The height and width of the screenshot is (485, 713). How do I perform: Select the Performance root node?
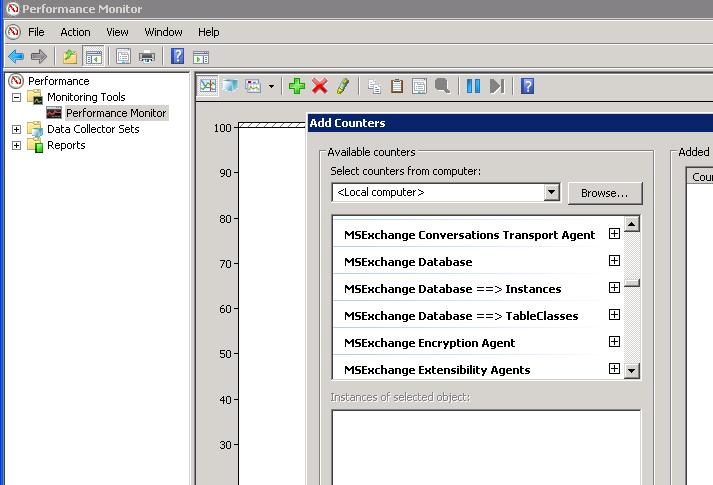[x=59, y=81]
